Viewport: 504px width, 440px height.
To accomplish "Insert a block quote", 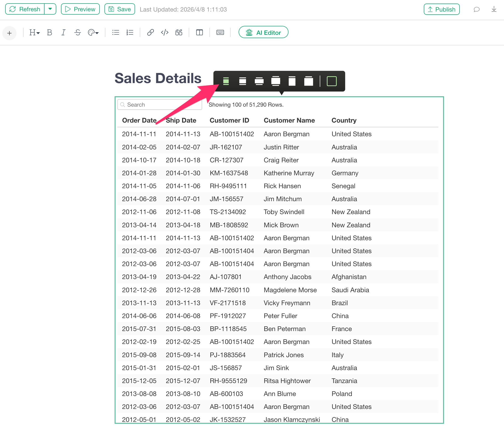I will 179,32.
